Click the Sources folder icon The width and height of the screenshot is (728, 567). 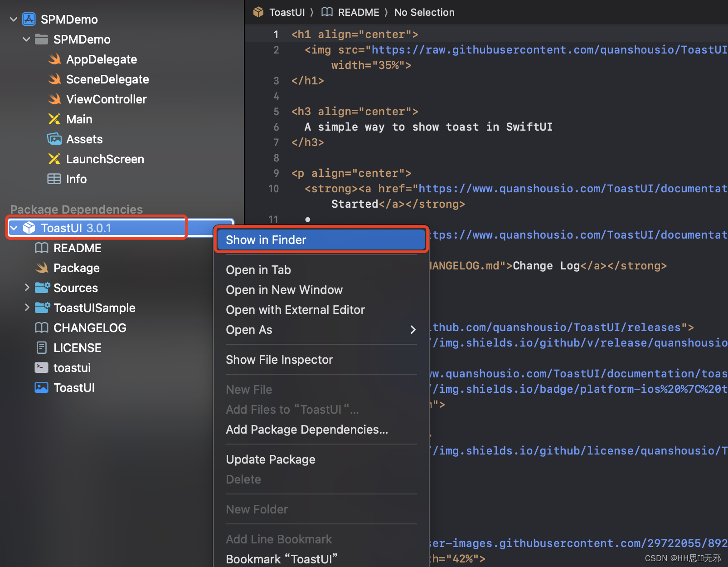coord(43,288)
